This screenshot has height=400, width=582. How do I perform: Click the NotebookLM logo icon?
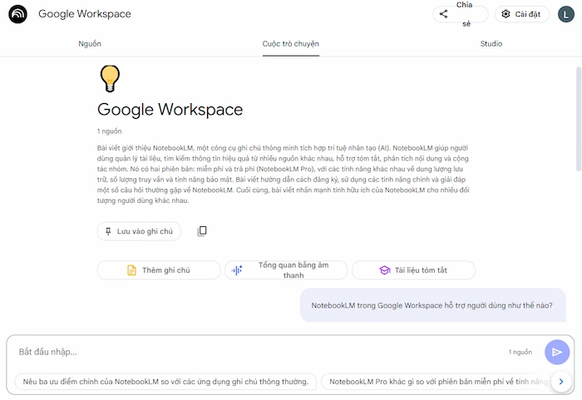(18, 14)
